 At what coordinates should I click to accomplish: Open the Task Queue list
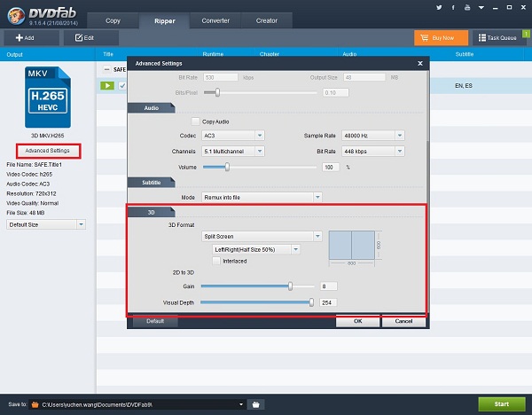(498, 37)
